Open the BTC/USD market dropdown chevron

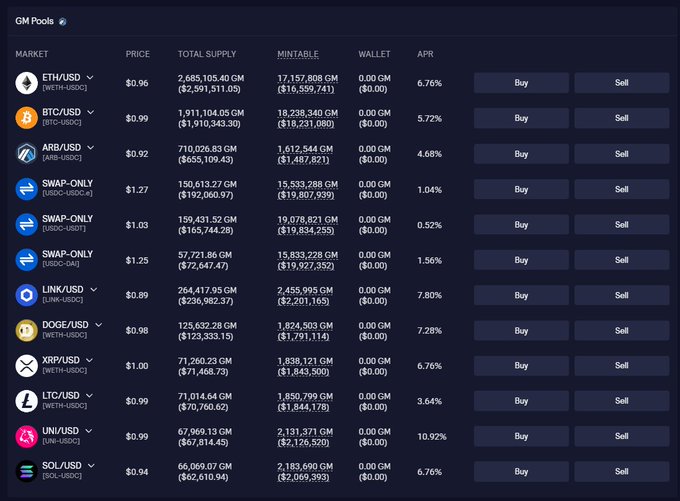90,112
